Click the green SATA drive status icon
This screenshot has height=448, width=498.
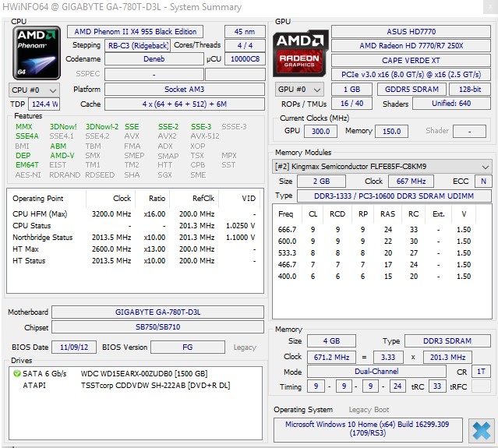click(x=16, y=373)
